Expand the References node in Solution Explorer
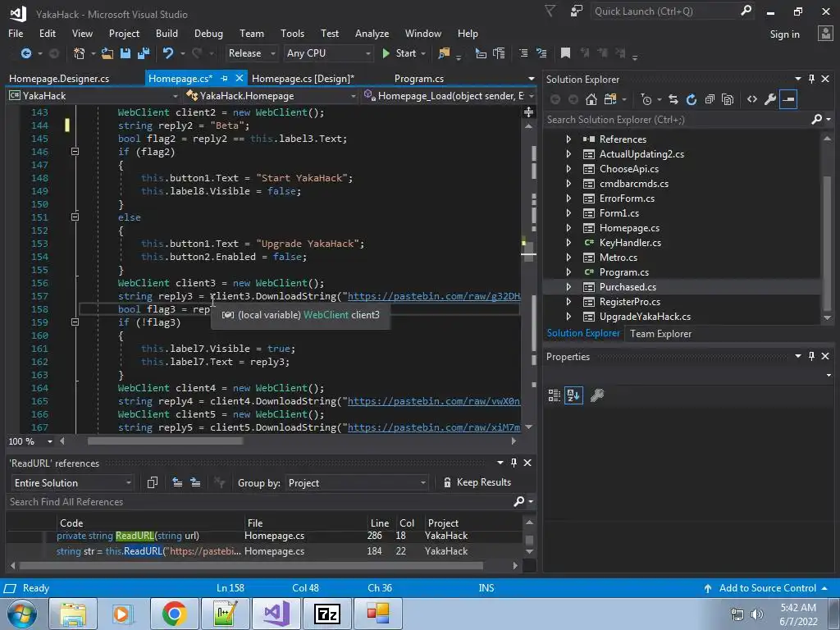Viewport: 840px width, 630px height. [x=568, y=139]
